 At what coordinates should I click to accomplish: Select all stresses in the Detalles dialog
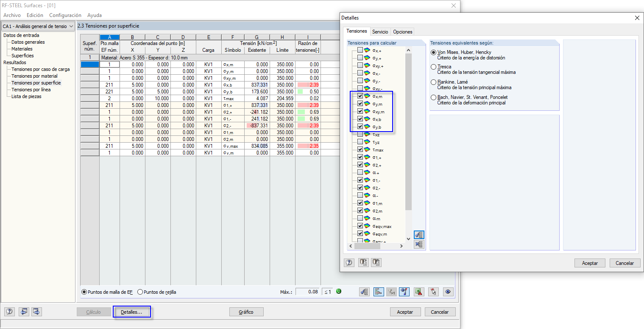tap(419, 235)
